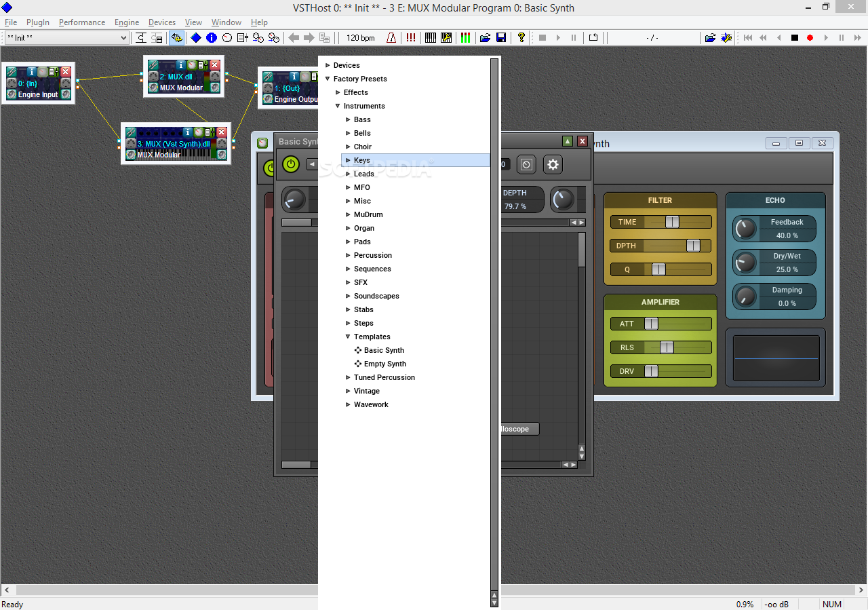Click the Amplifier RLS slider handle
The width and height of the screenshot is (868, 610).
[x=667, y=347]
